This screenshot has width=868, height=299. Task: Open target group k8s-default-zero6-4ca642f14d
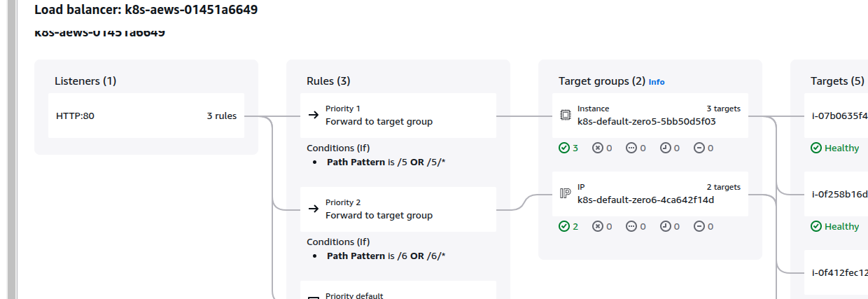coord(645,200)
